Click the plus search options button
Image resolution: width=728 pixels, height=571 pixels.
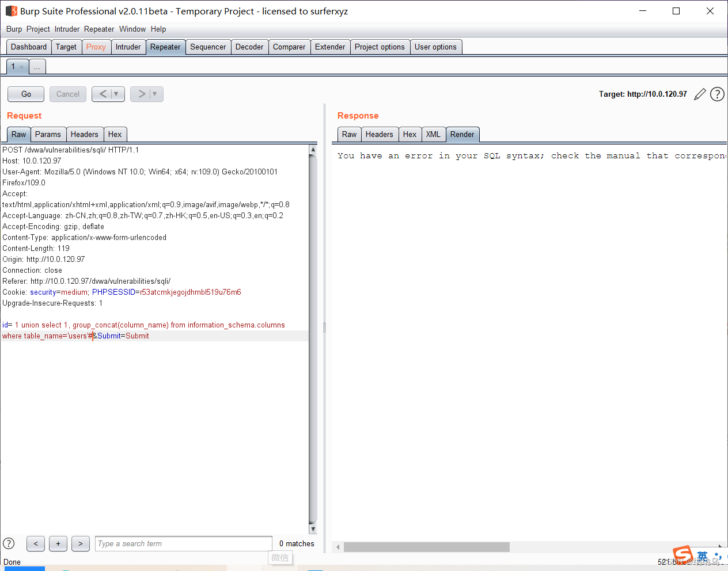coord(58,543)
